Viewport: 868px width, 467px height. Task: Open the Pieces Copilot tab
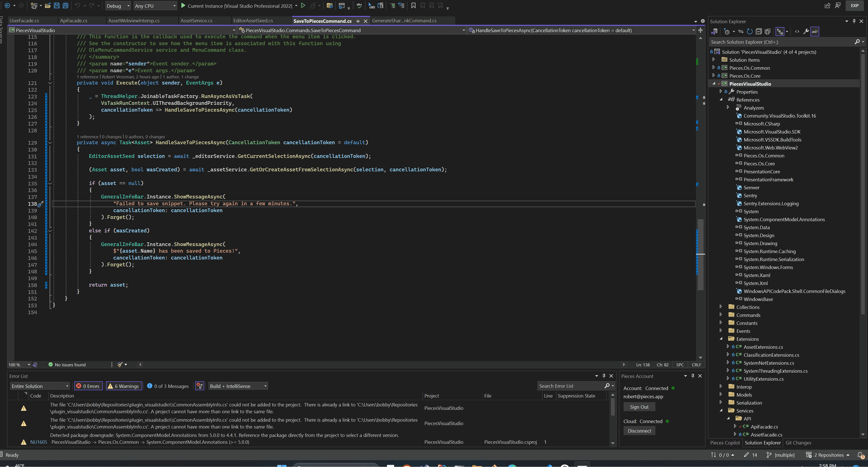(725, 443)
